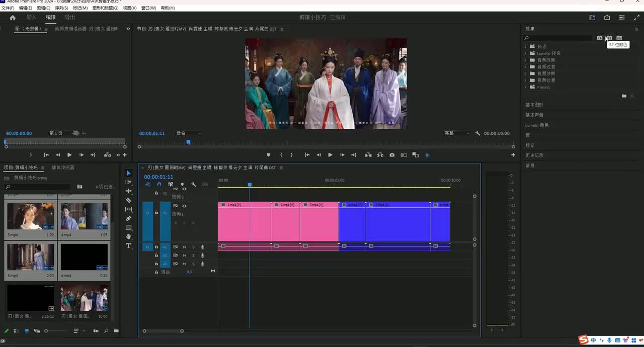Open timeline display settings wrench
The height and width of the screenshot is (347, 644).
(193, 185)
